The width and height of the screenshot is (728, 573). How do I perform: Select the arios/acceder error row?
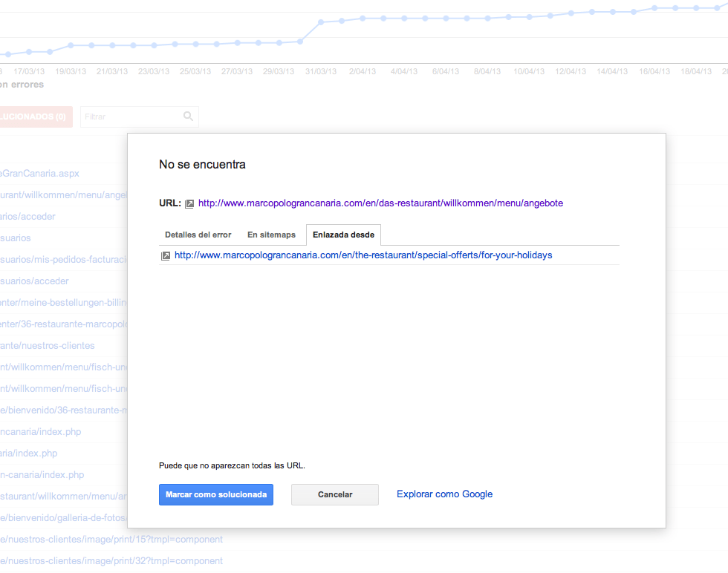[27, 217]
